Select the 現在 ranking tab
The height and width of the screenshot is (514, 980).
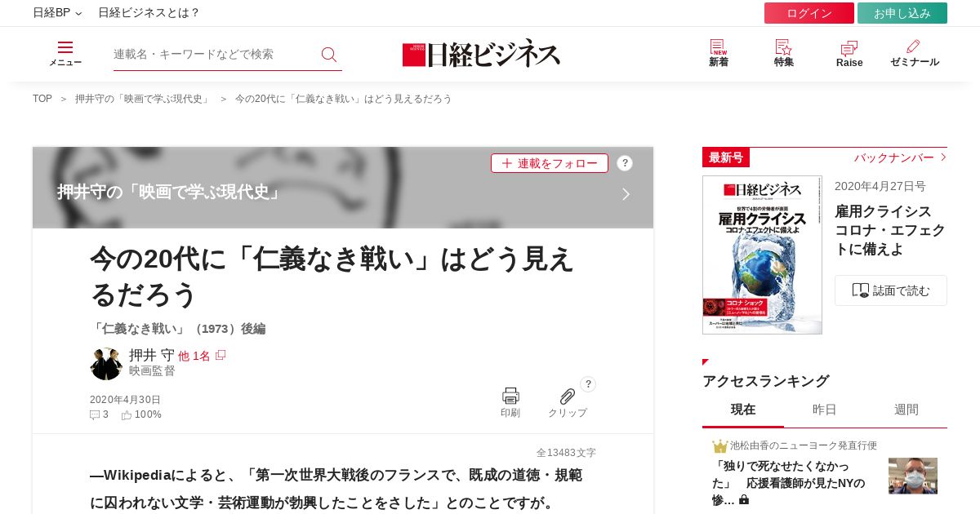click(x=743, y=410)
